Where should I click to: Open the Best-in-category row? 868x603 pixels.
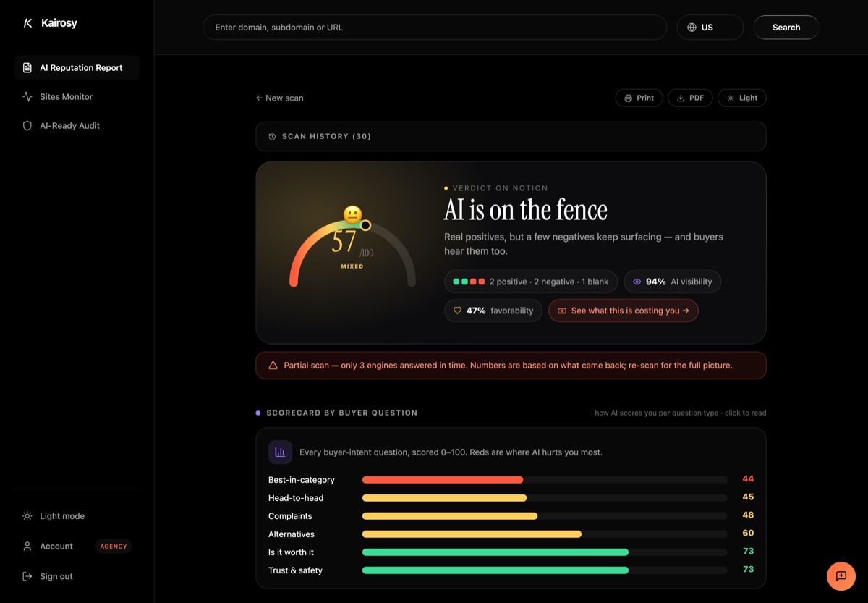[x=511, y=479]
